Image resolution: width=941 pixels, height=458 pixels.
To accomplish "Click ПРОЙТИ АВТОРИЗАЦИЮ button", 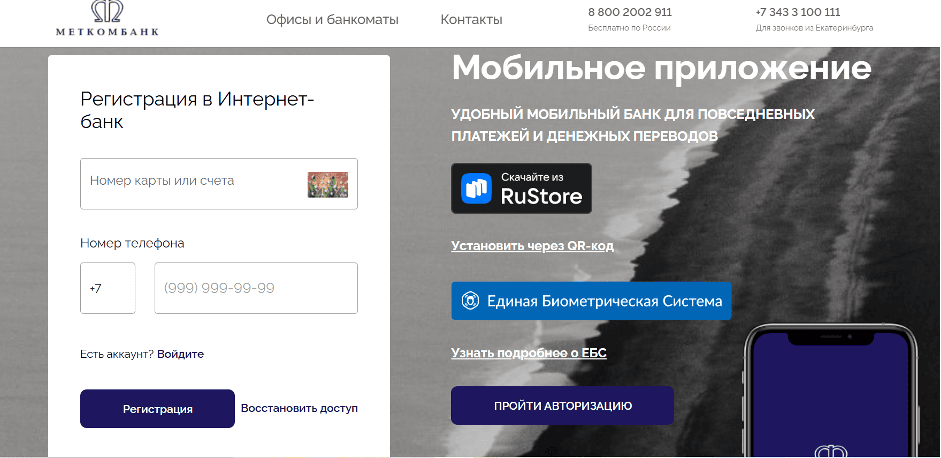I will coord(562,406).
